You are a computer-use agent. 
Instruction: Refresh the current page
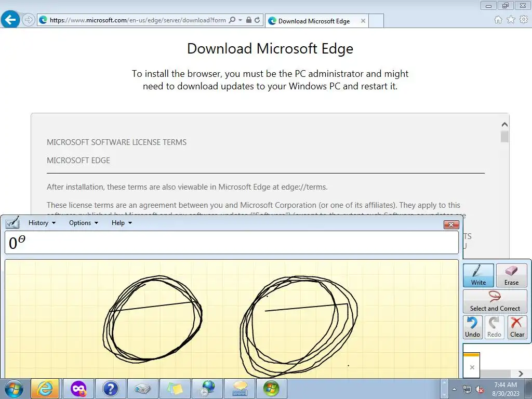tap(257, 20)
